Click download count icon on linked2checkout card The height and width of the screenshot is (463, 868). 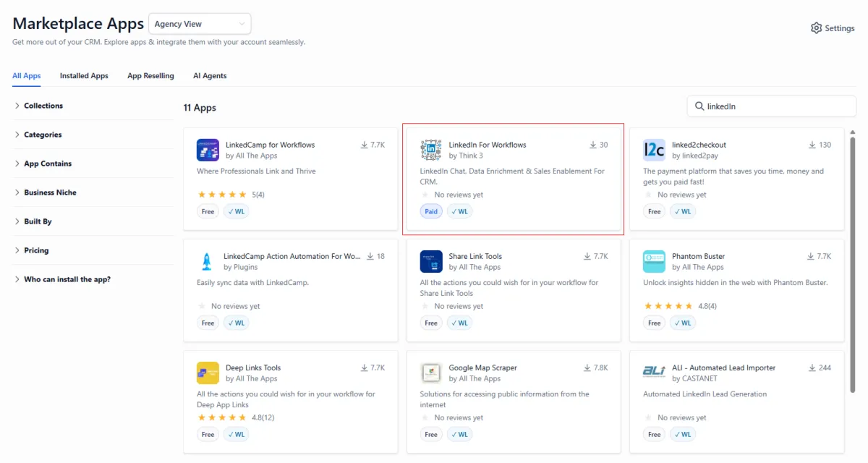tap(812, 145)
